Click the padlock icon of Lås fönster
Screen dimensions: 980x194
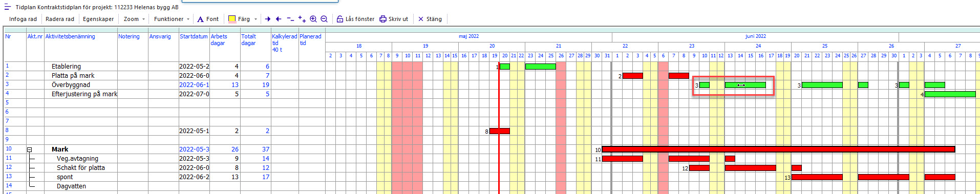340,19
